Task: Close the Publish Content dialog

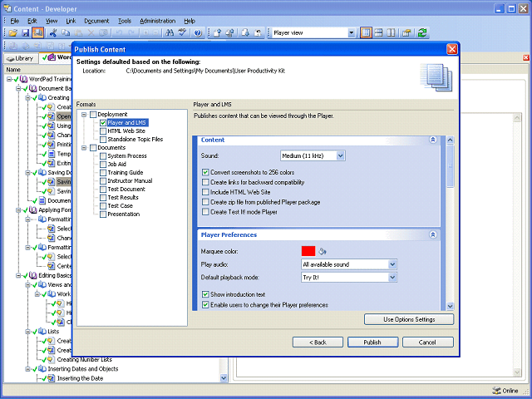Action: click(x=452, y=50)
